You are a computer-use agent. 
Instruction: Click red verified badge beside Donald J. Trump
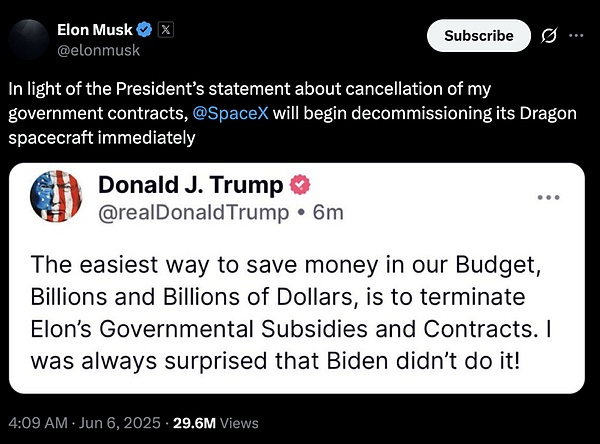[298, 185]
